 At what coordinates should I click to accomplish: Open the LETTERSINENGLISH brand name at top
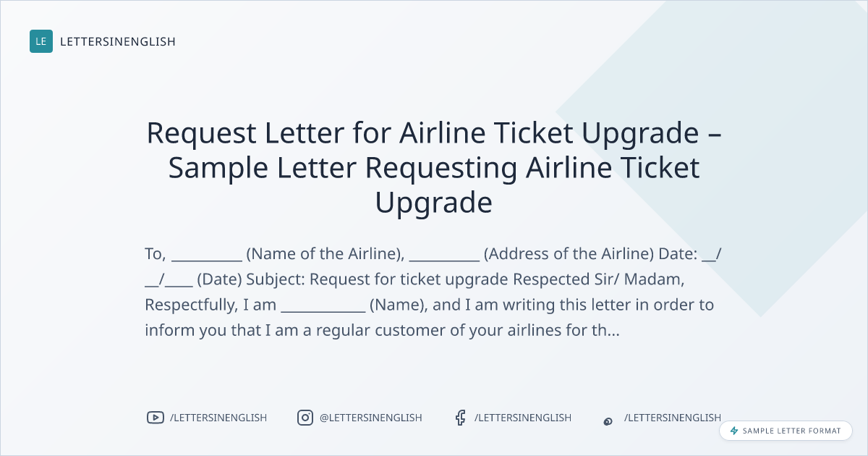tap(118, 41)
